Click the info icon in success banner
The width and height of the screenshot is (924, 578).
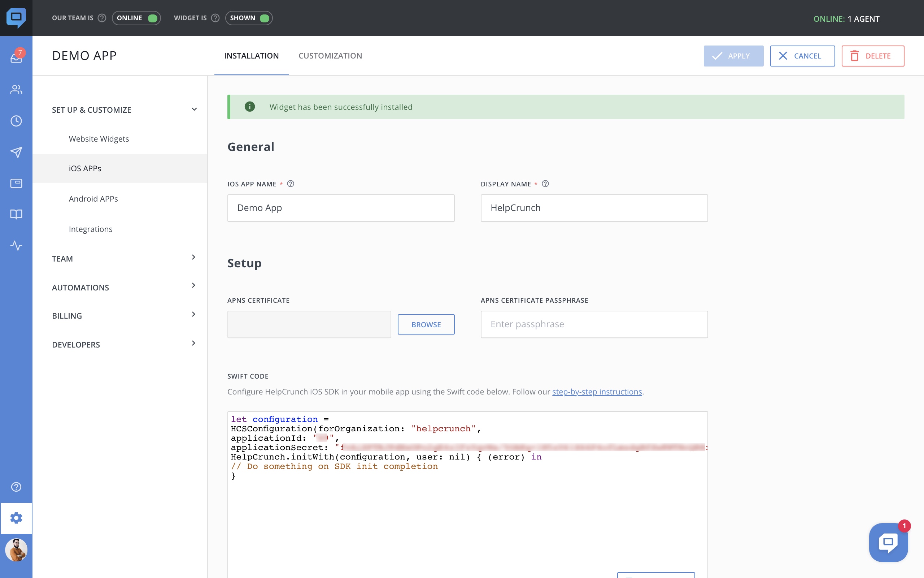point(250,107)
